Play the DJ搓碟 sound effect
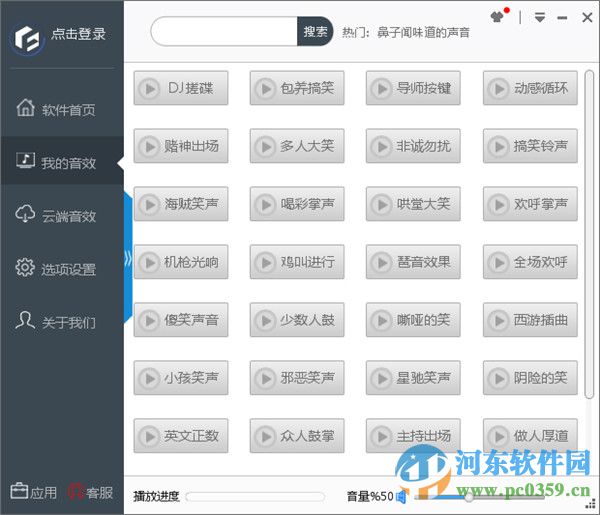600x515 pixels. click(181, 88)
